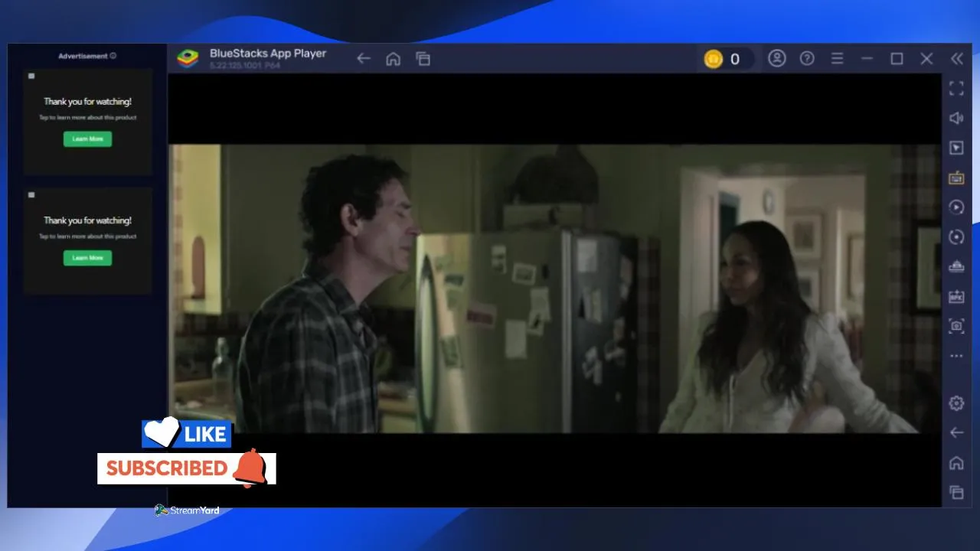This screenshot has width=980, height=551.
Task: Click the circular play icon in side toolbar
Action: [956, 207]
